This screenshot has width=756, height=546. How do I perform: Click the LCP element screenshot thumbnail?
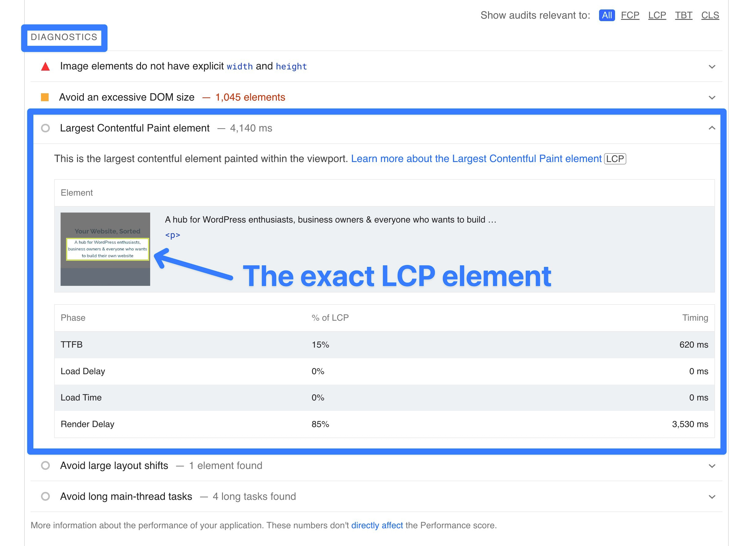(x=105, y=249)
